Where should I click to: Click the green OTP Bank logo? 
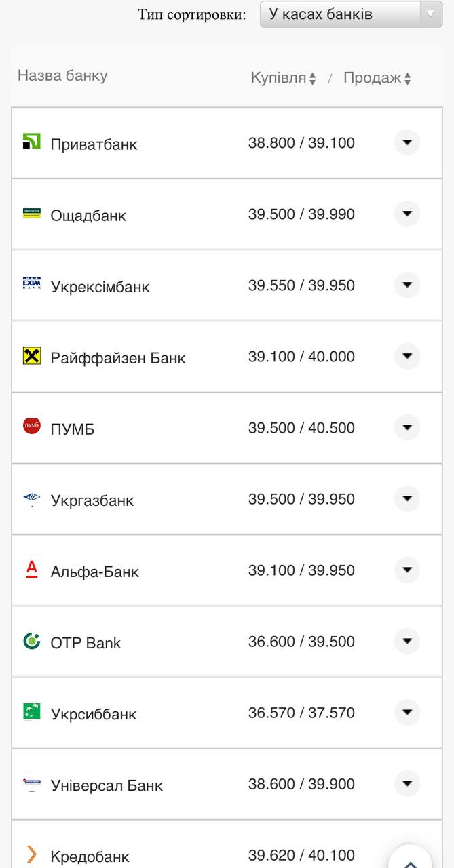(x=32, y=641)
